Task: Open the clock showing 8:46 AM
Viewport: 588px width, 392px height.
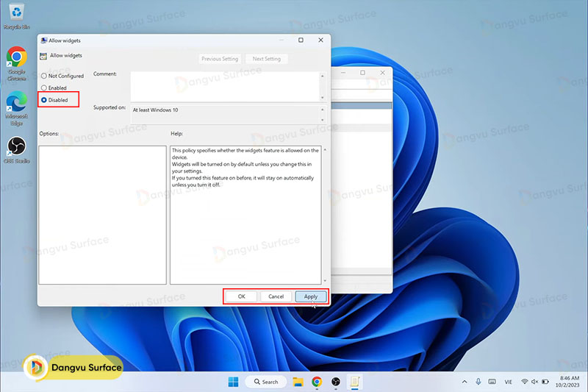Action: click(x=567, y=382)
